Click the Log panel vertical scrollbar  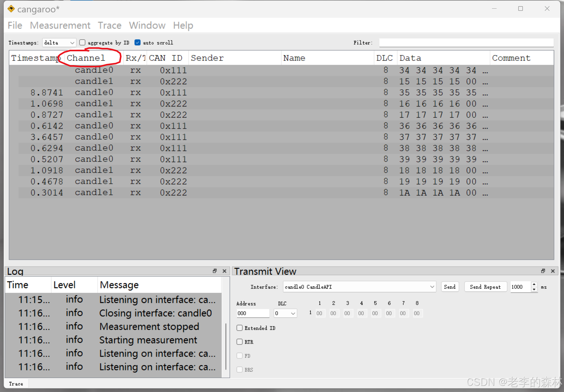pyautogui.click(x=226, y=346)
